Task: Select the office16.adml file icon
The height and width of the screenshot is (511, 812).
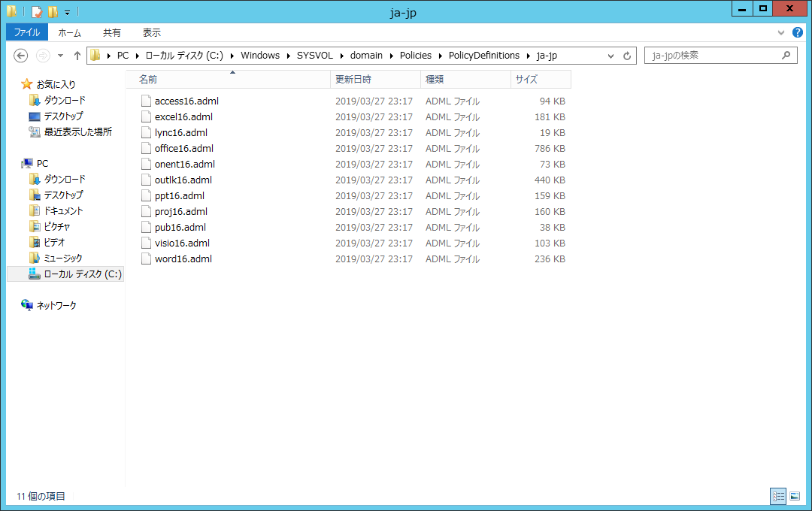Action: pos(146,149)
